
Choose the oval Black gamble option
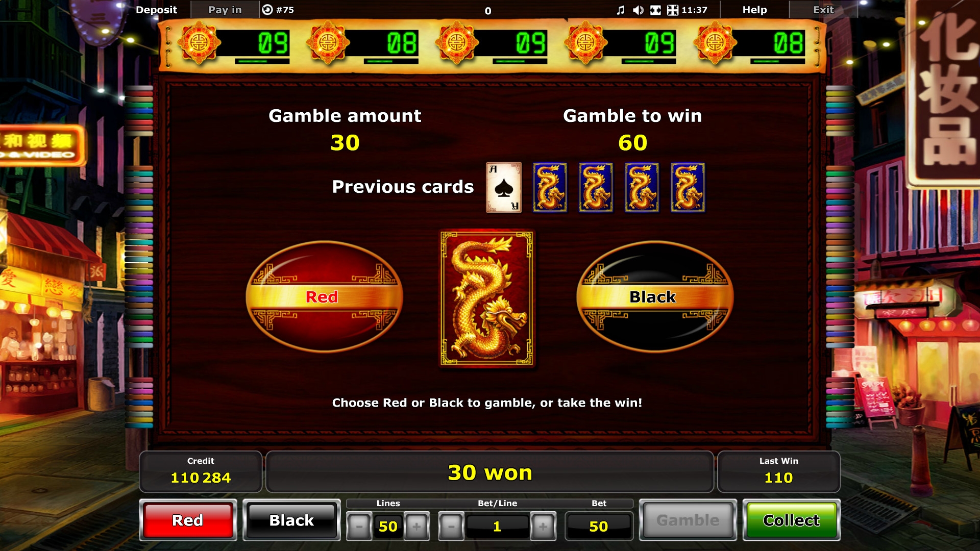click(x=655, y=296)
